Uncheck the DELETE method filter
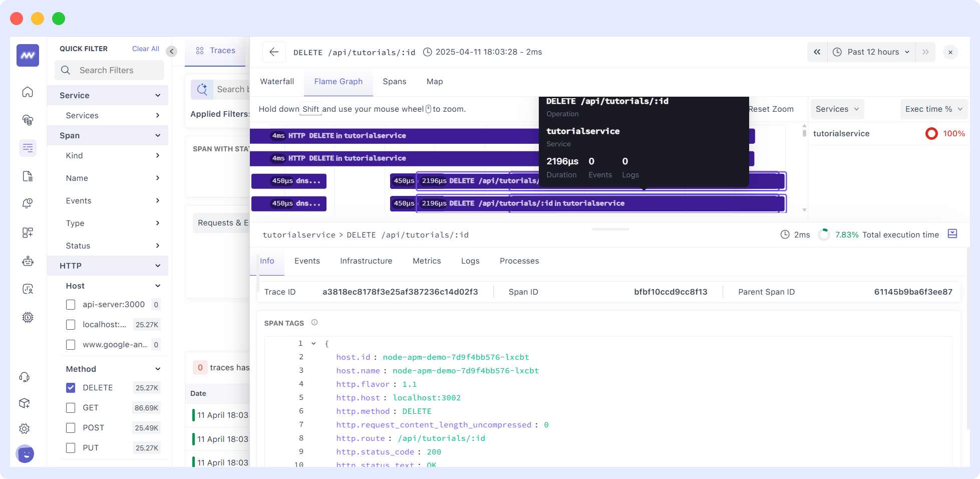Viewport: 980px width, 479px height. pos(70,387)
